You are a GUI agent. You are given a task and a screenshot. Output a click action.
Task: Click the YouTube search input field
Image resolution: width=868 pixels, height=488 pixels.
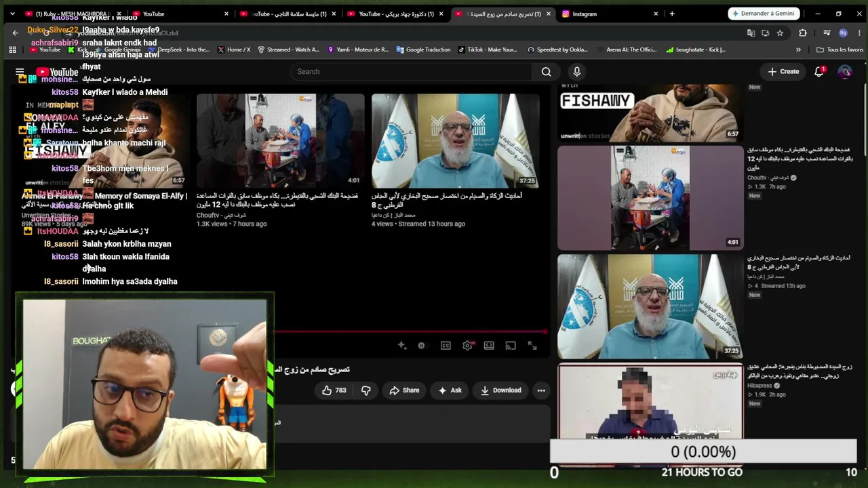click(411, 72)
